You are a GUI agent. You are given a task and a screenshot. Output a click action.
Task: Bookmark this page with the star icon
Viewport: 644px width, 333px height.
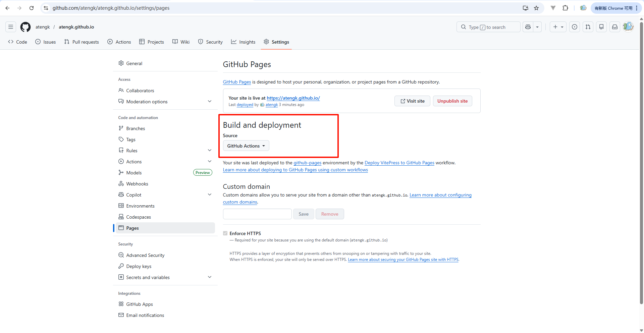[x=536, y=8]
